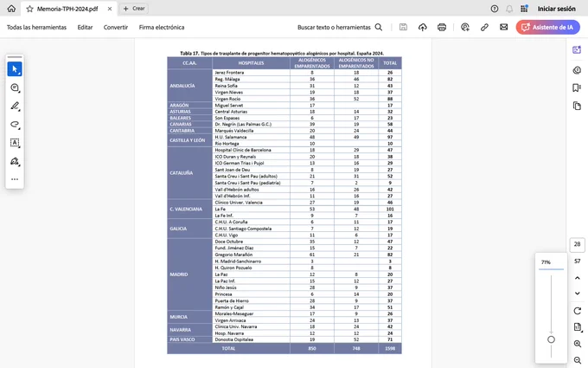The height and width of the screenshot is (368, 588).
Task: Click the H.U. Salamanca row name
Action: (x=230, y=137)
